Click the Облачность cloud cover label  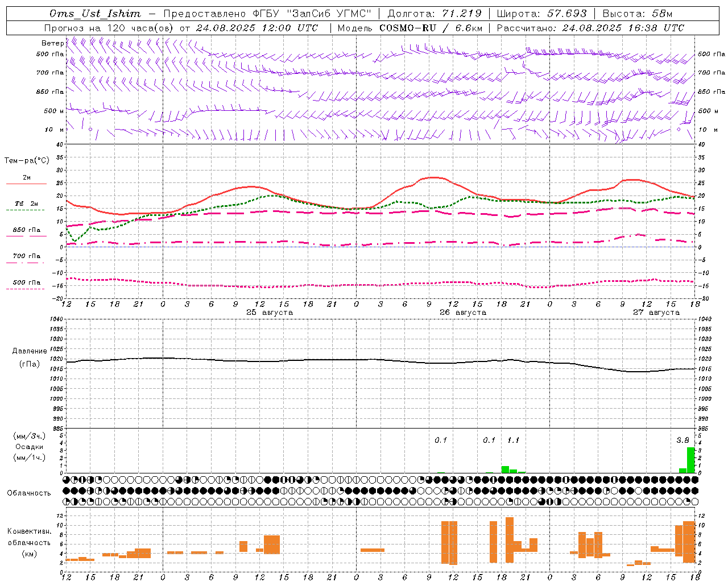[29, 493]
